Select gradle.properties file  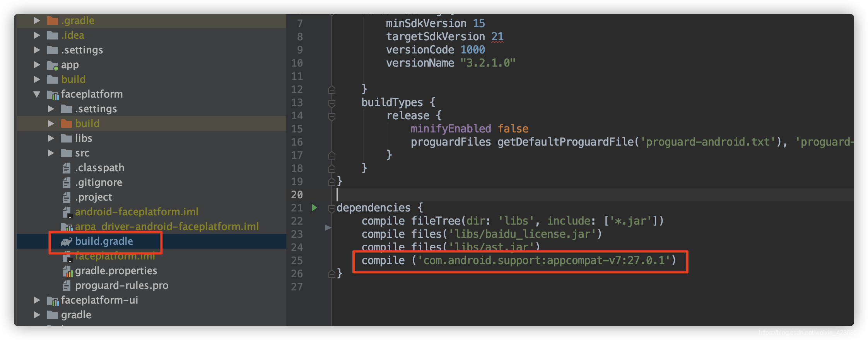(116, 271)
